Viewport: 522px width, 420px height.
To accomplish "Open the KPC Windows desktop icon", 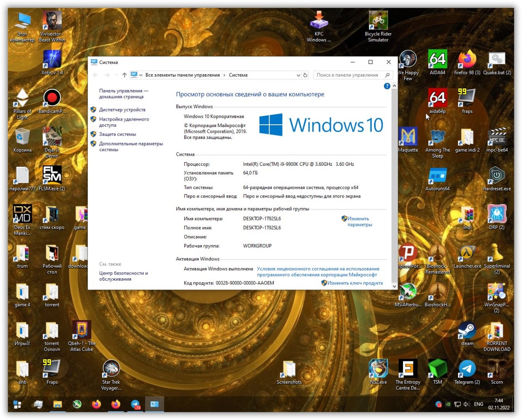I will click(x=319, y=26).
